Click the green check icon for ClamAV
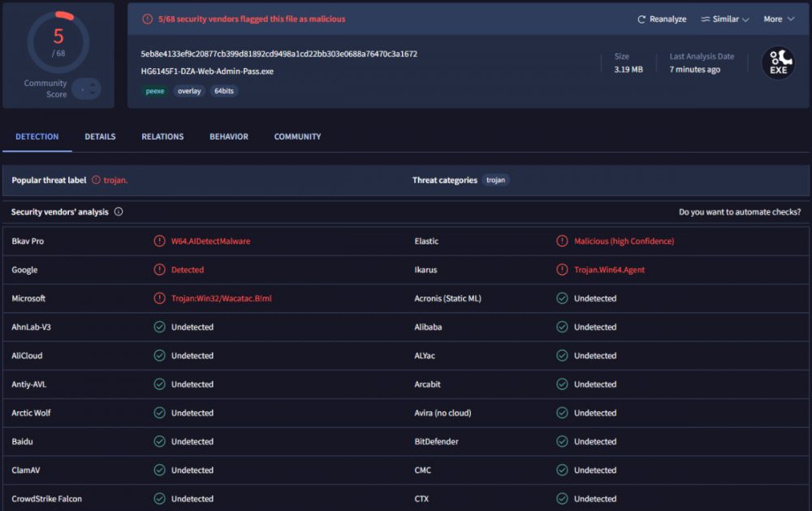 [159, 470]
